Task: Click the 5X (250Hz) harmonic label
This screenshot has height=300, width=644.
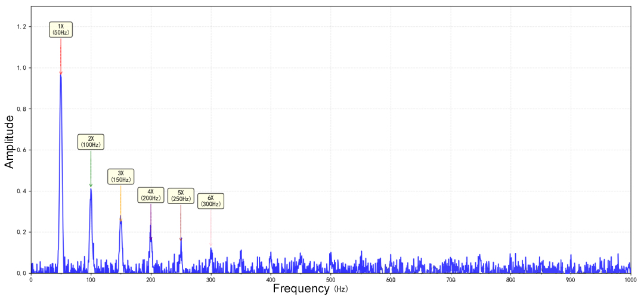Action: (x=181, y=196)
